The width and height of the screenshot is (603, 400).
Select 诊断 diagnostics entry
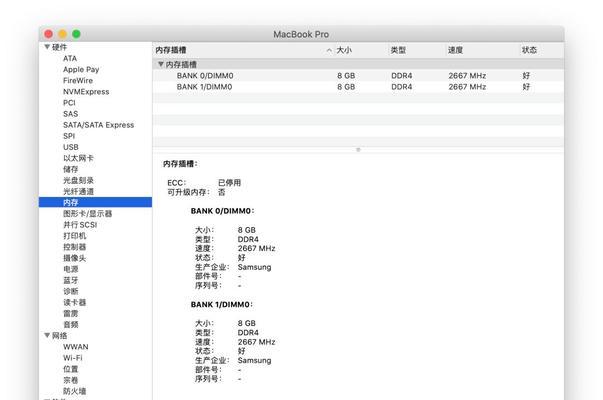[71, 291]
